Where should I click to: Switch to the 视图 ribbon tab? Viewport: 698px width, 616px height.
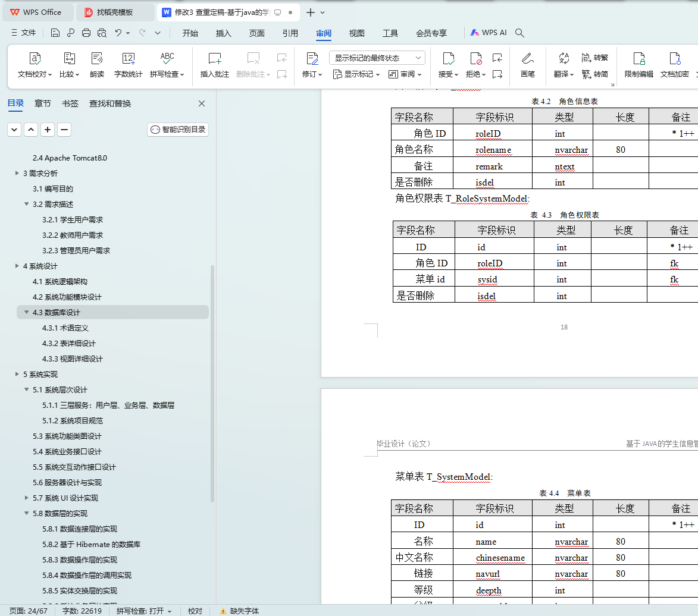357,33
